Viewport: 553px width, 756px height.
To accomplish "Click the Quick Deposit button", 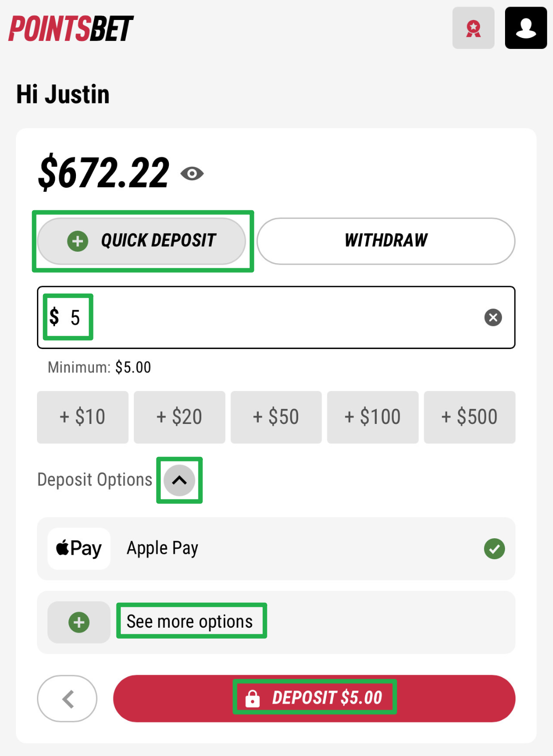I will (142, 241).
